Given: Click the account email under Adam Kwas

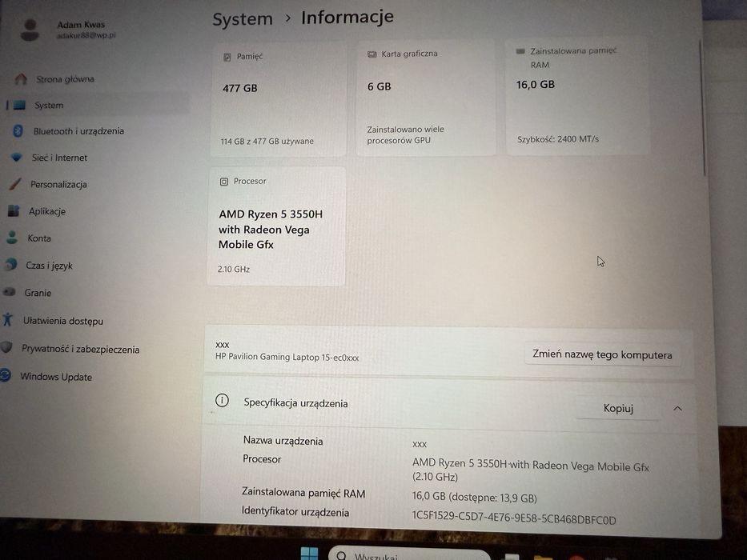Looking at the screenshot, I should (x=86, y=35).
